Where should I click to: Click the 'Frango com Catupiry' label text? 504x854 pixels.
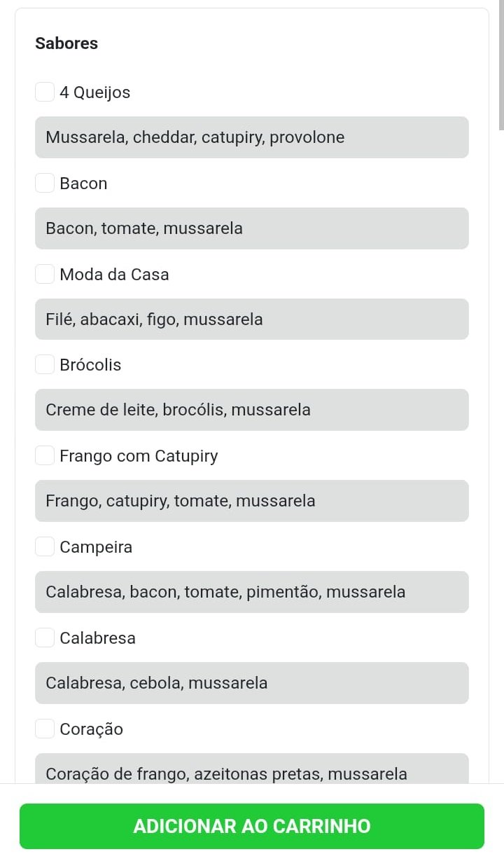tap(139, 456)
